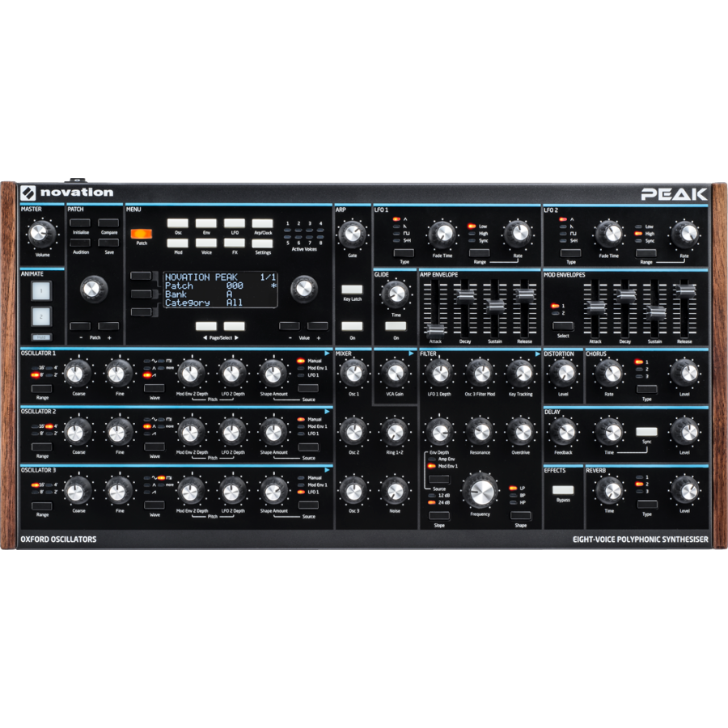This screenshot has height=728, width=728.
Task: Go to previous page with Page/Select left
Action: pos(206,326)
